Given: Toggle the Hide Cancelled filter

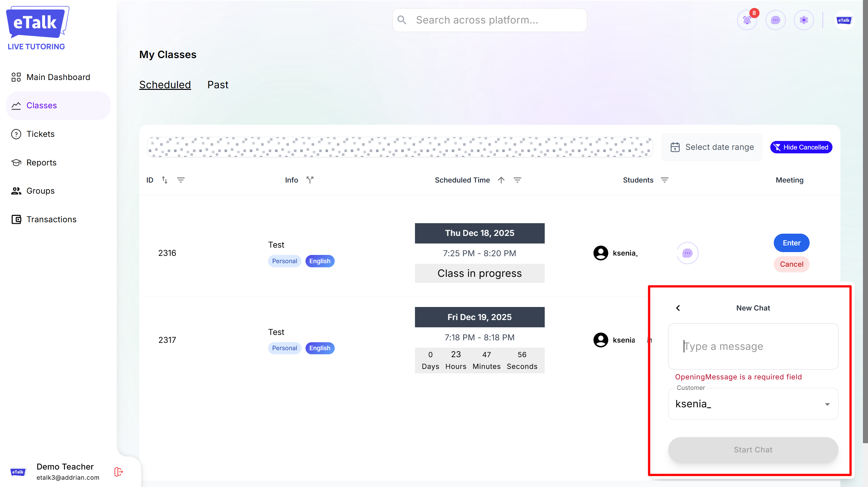Looking at the screenshot, I should (801, 147).
